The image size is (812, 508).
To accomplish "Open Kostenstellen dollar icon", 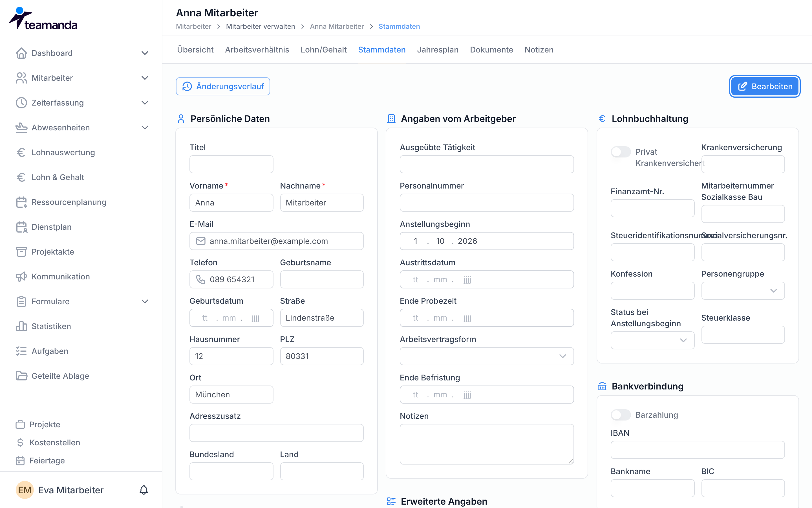I will pyautogui.click(x=21, y=443).
